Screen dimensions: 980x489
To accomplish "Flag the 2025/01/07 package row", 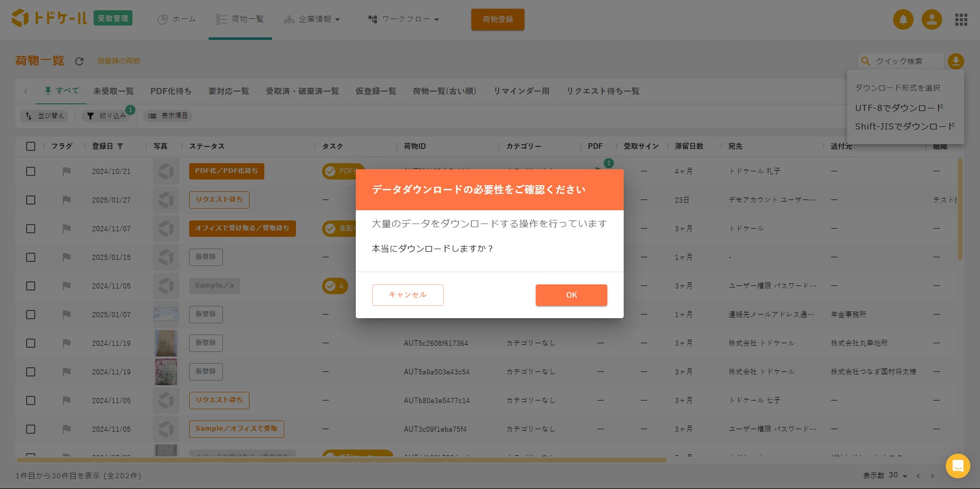I will 66,315.
